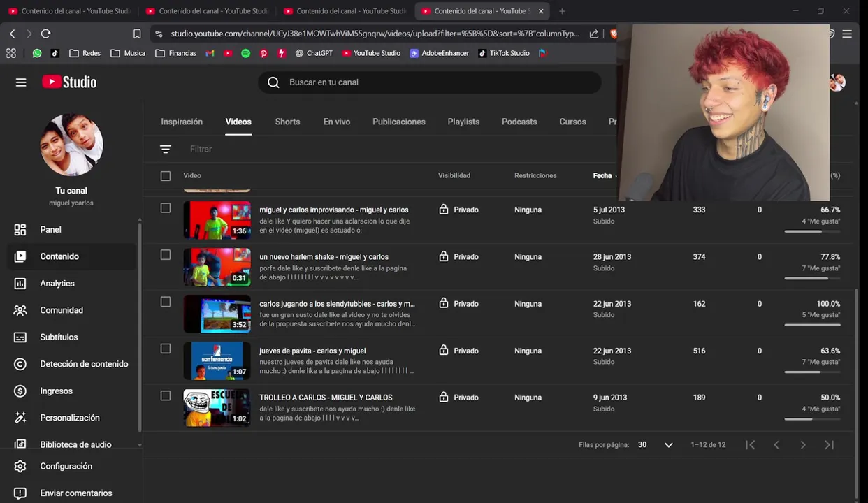The image size is (868, 503).
Task: Open rows per page dropdown
Action: point(656,445)
